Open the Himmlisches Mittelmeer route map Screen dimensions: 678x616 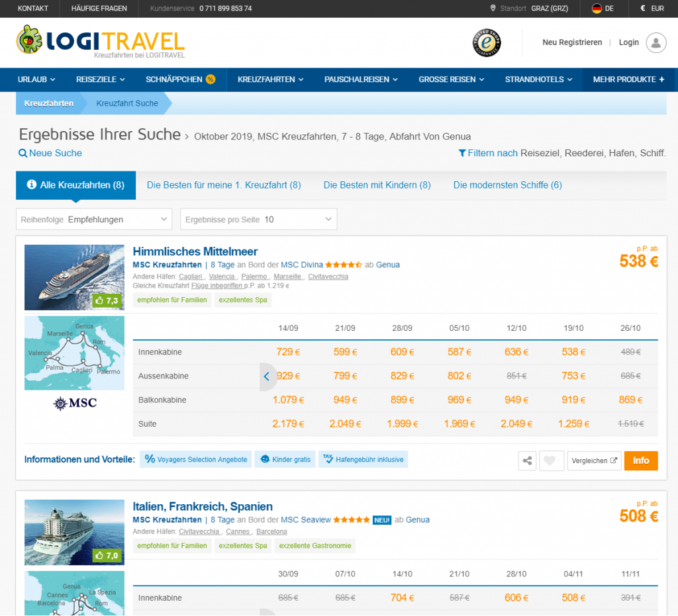tap(74, 353)
